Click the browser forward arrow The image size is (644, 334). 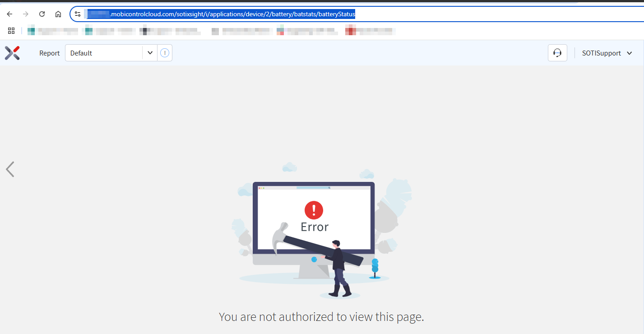point(25,14)
